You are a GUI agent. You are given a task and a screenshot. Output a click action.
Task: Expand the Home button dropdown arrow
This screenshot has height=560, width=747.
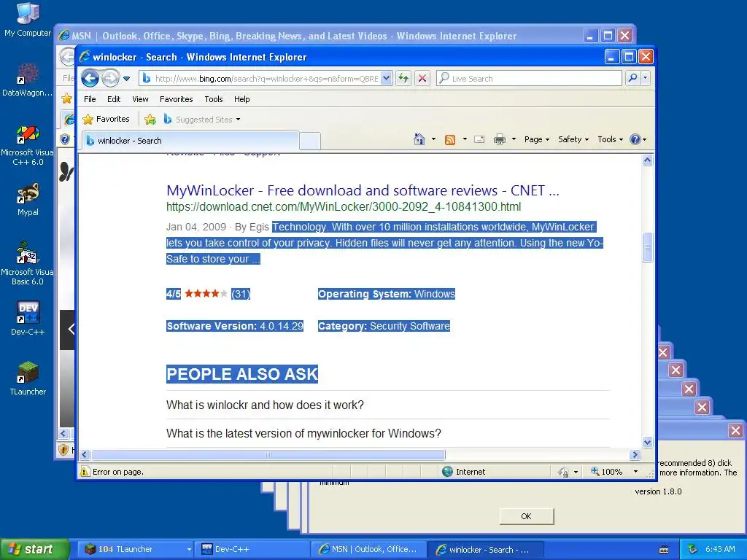pyautogui.click(x=433, y=139)
